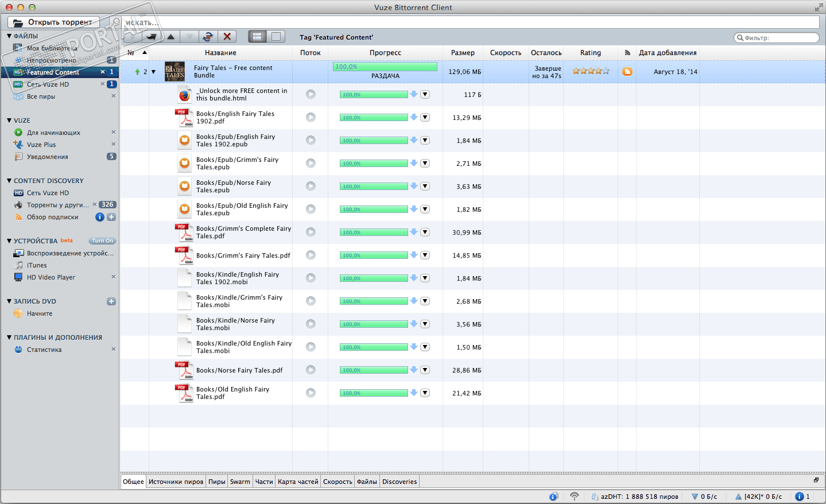Click the share torrent arrow toolbar icon
This screenshot has width=826, height=504.
pos(151,37)
